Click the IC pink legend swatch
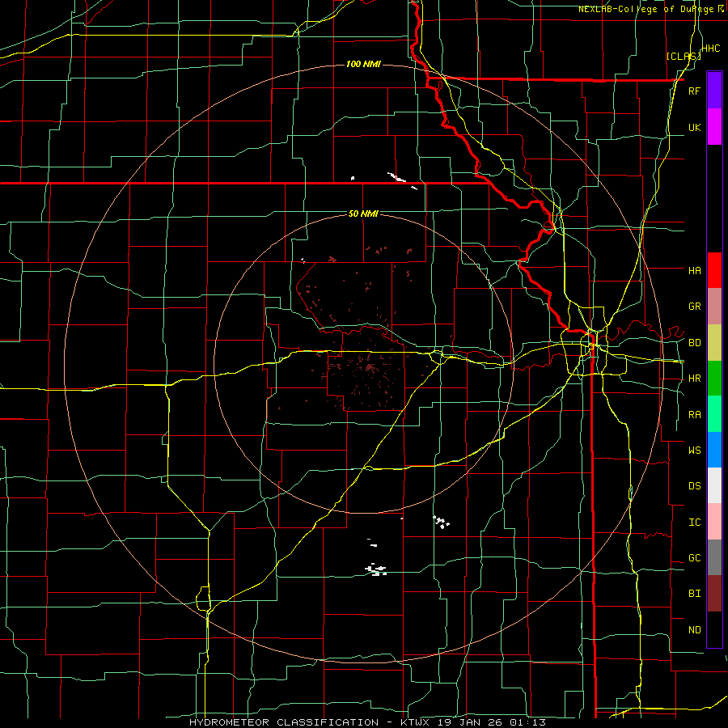 click(714, 522)
